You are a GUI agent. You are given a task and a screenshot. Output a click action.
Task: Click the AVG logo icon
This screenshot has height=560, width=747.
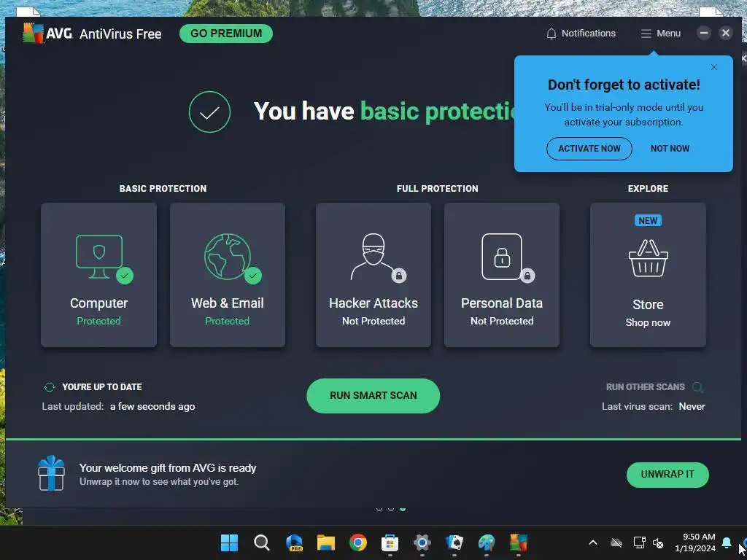point(34,34)
